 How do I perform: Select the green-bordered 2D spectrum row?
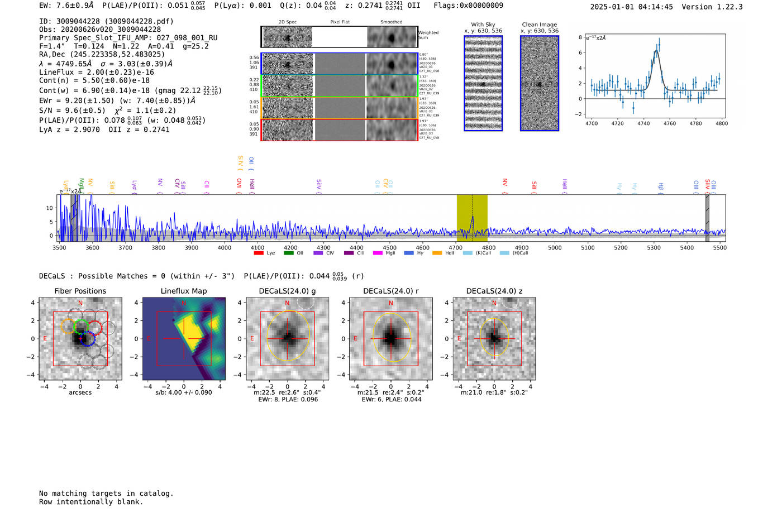pos(340,86)
